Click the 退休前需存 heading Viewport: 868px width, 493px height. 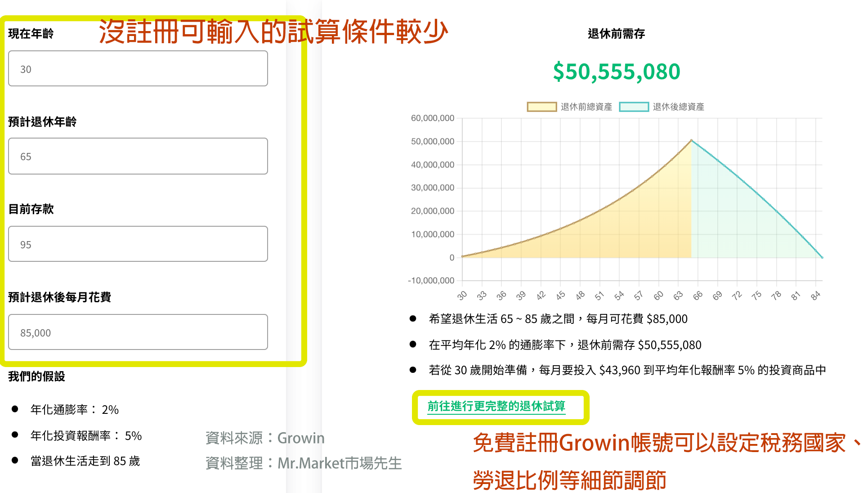click(616, 34)
